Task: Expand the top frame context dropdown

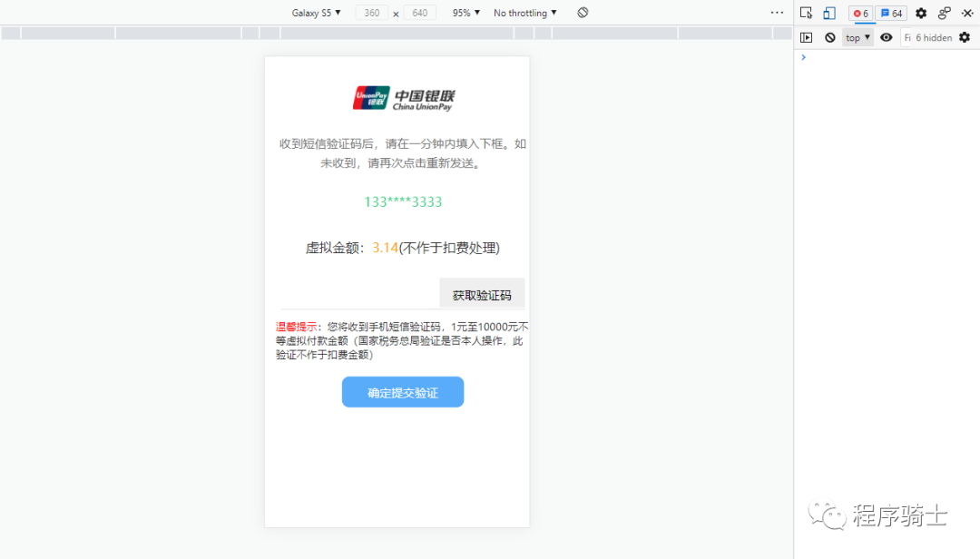Action: tap(857, 36)
